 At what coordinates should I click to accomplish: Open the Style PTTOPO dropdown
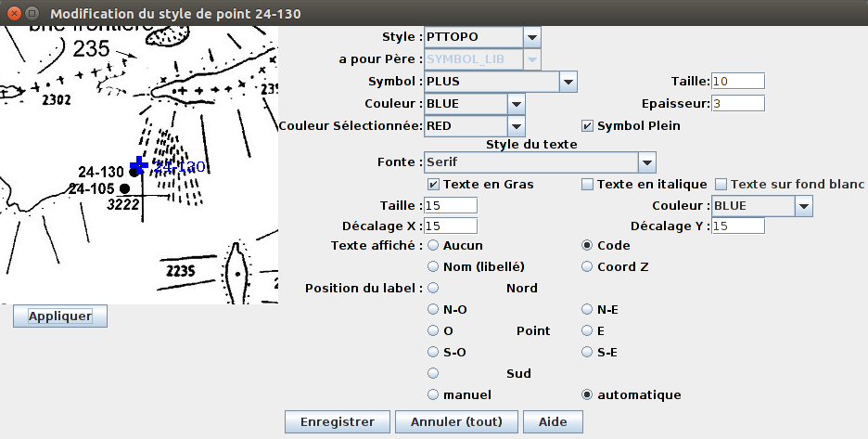[531, 37]
